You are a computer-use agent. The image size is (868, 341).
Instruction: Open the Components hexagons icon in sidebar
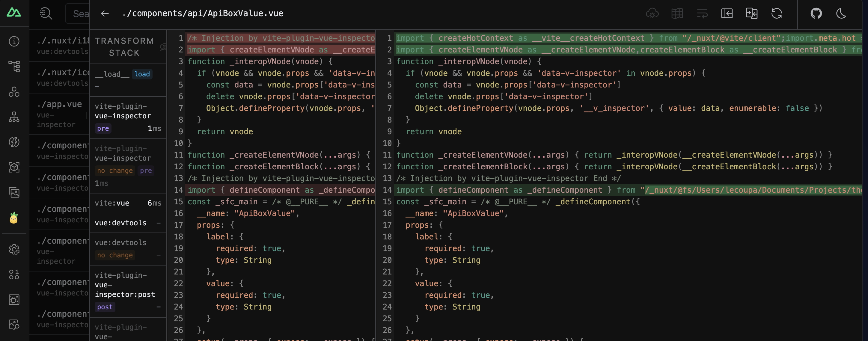coord(14,92)
